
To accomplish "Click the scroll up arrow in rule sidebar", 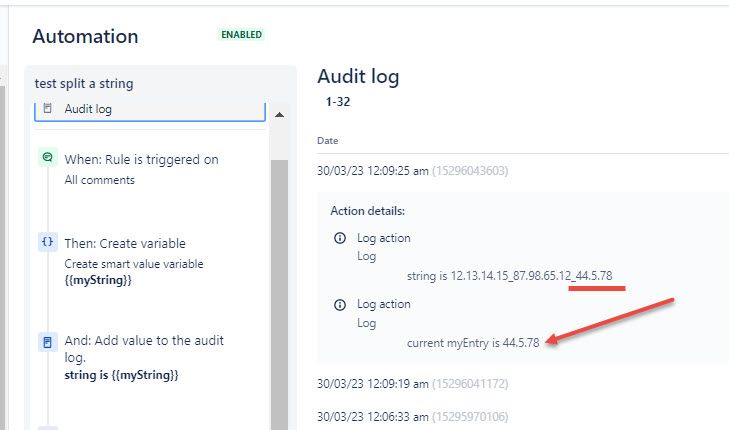I will (x=279, y=115).
